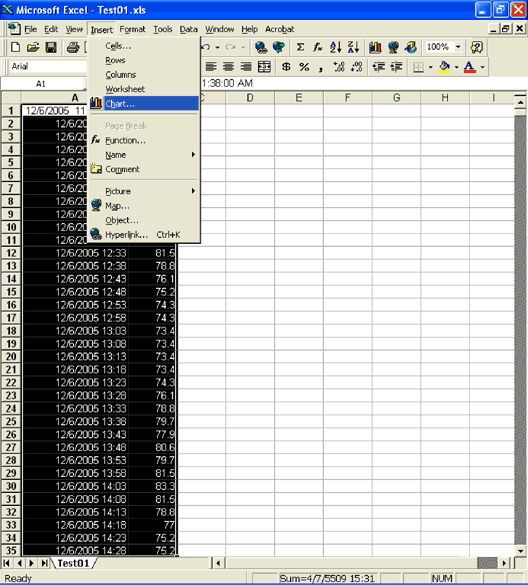Open the Format menu
Viewport: 528px width, 585px height.
(132, 29)
